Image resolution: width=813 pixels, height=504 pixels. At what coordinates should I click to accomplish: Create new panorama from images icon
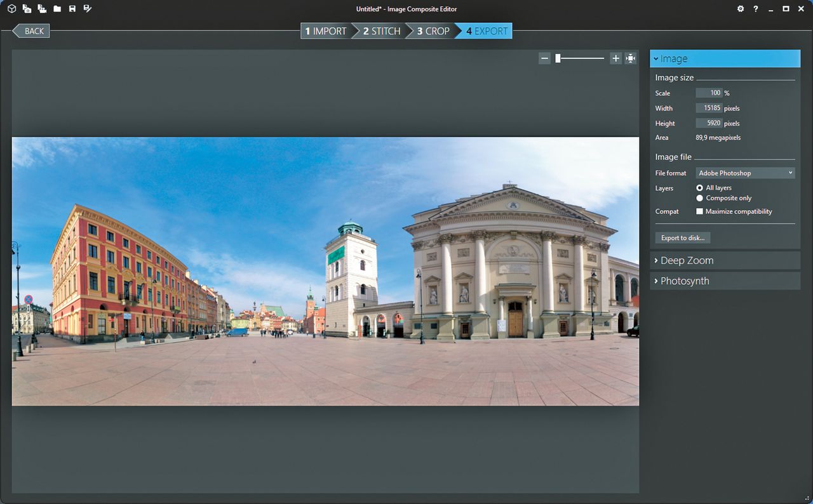27,8
